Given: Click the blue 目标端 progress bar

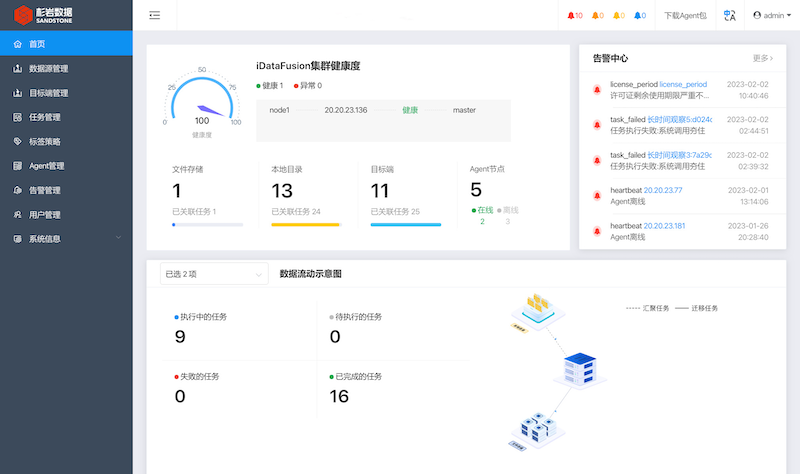Looking at the screenshot, I should pyautogui.click(x=406, y=224).
